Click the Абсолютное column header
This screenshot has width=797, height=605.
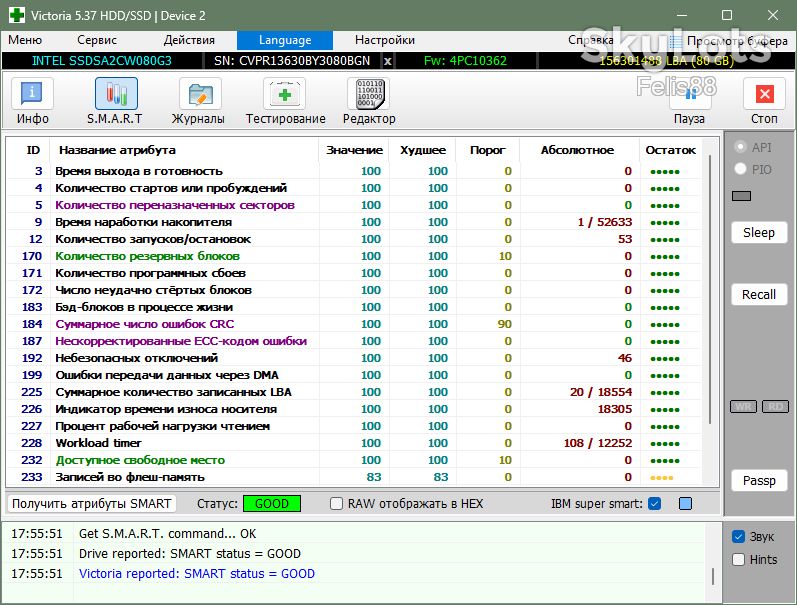(577, 150)
